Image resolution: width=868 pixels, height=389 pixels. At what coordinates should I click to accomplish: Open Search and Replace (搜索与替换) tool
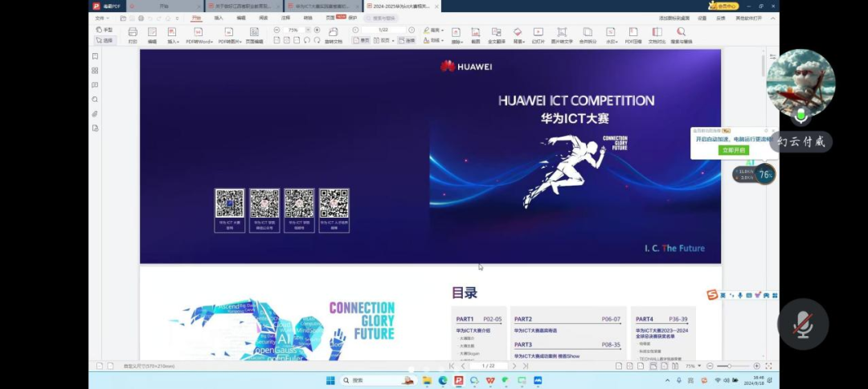tap(682, 35)
